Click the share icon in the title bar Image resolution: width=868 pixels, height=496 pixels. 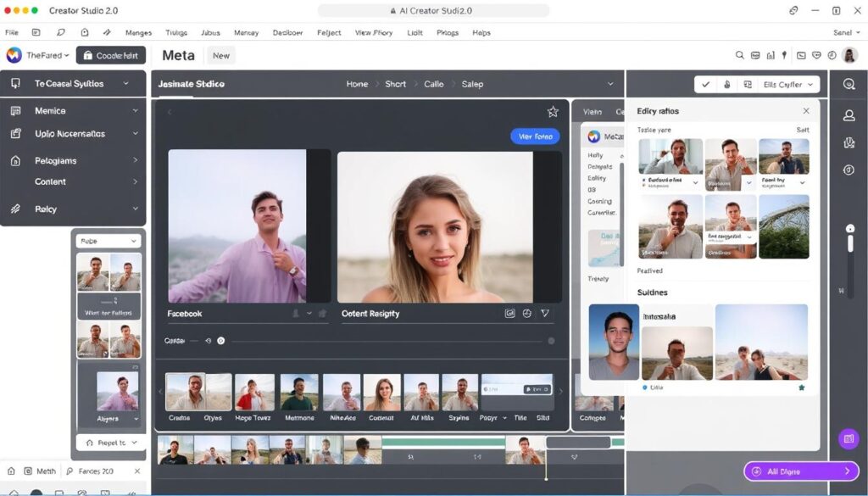click(x=793, y=10)
